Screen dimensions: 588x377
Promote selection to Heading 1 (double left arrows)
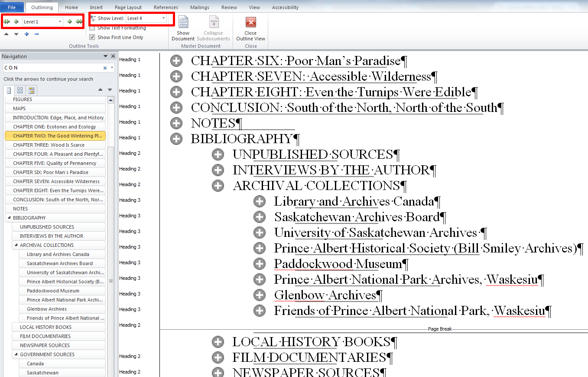tap(6, 22)
